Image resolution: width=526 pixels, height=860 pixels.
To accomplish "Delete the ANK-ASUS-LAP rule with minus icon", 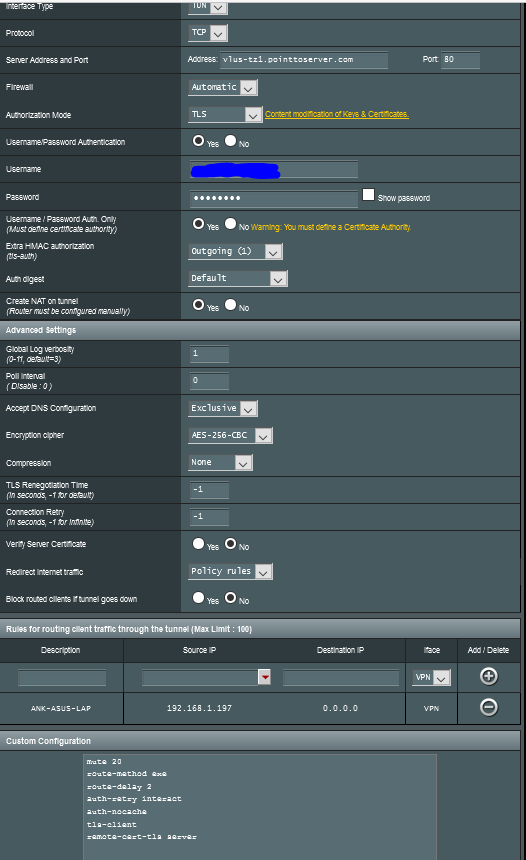I will (x=488, y=708).
